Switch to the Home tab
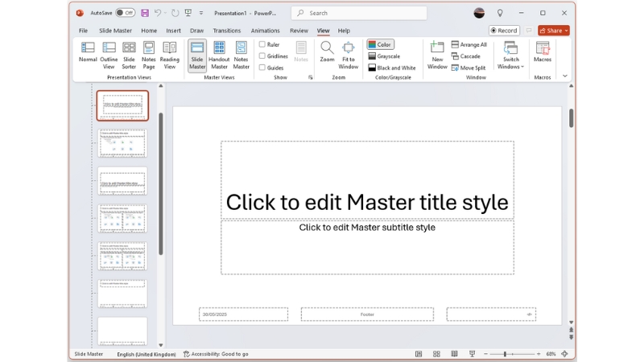The height and width of the screenshot is (362, 644). pyautogui.click(x=149, y=31)
